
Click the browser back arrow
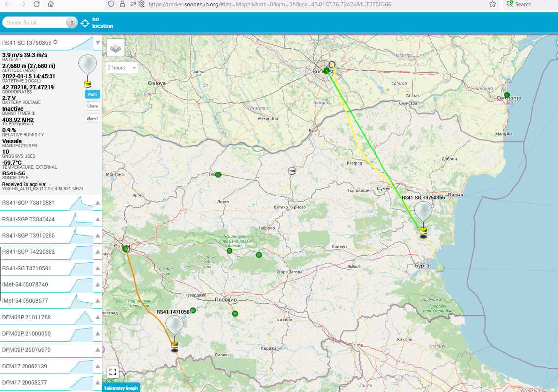[x=8, y=4]
